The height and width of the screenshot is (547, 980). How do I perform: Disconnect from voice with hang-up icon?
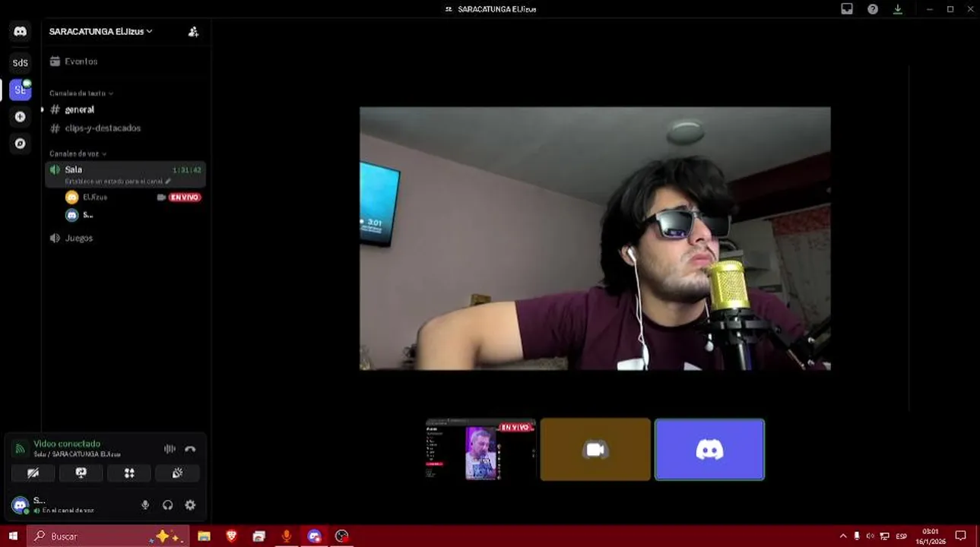point(190,449)
